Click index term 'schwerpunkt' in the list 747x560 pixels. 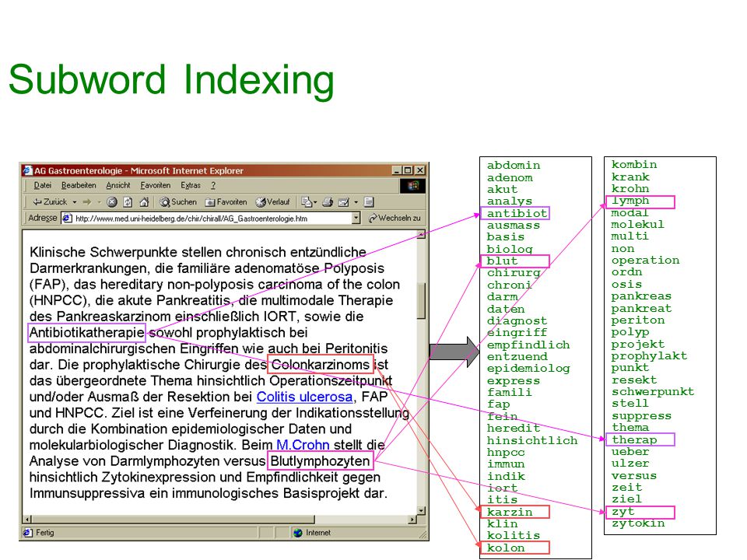pyautogui.click(x=653, y=392)
